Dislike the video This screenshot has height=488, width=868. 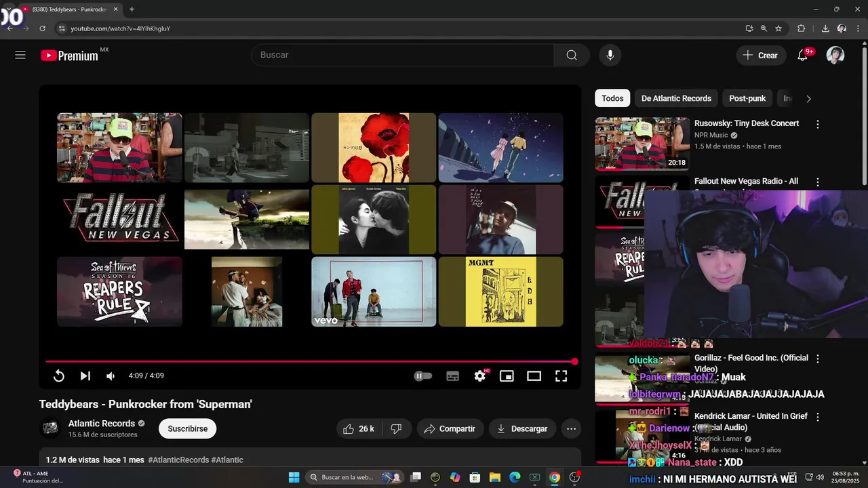[397, 428]
